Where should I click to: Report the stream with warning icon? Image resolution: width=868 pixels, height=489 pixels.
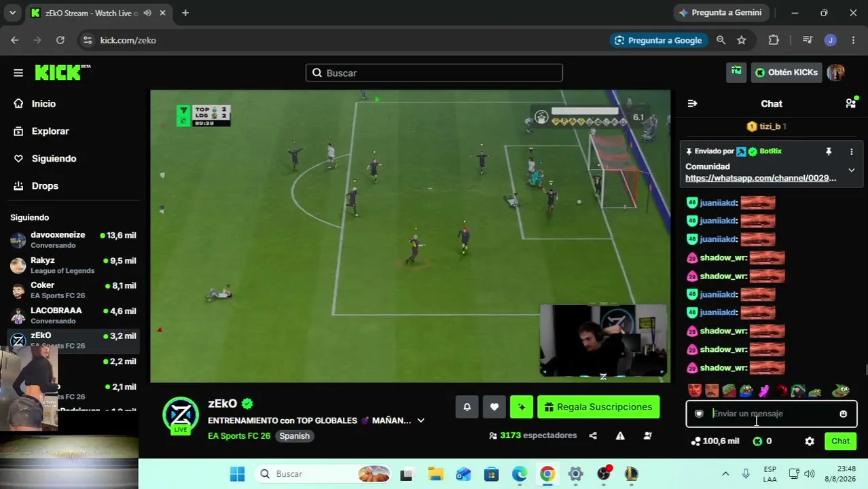[620, 436]
